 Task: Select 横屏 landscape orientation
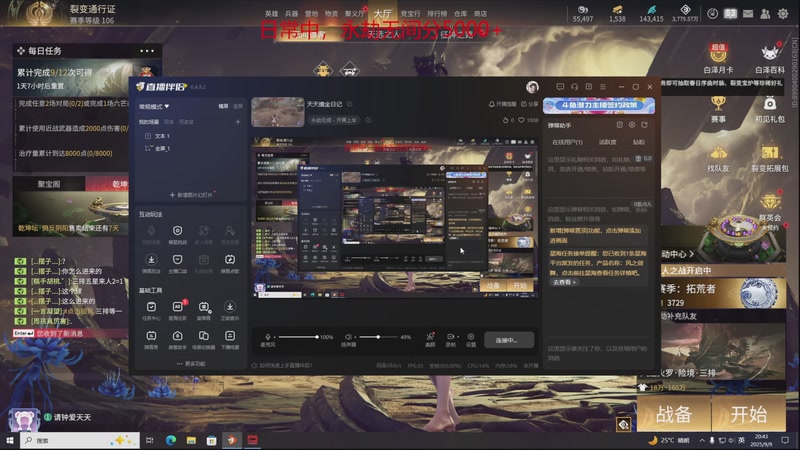coord(223,106)
